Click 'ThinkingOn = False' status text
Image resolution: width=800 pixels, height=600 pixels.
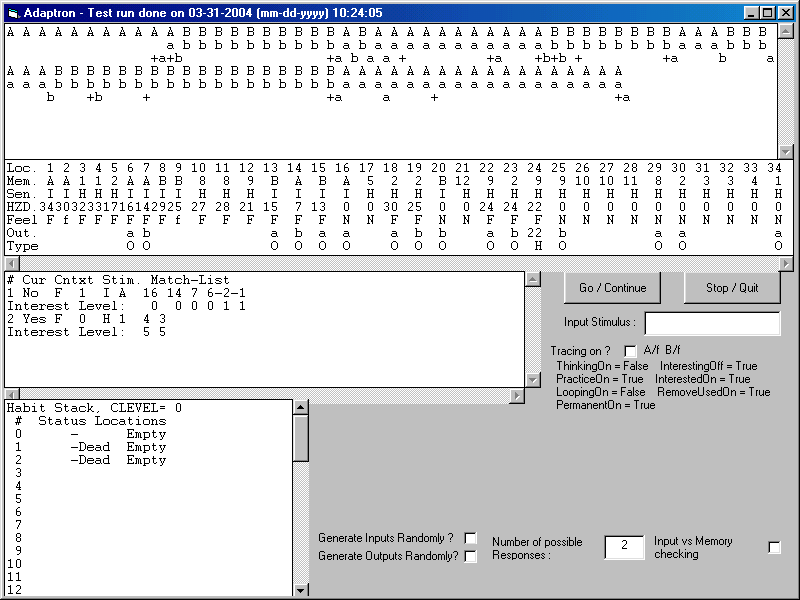tap(602, 366)
